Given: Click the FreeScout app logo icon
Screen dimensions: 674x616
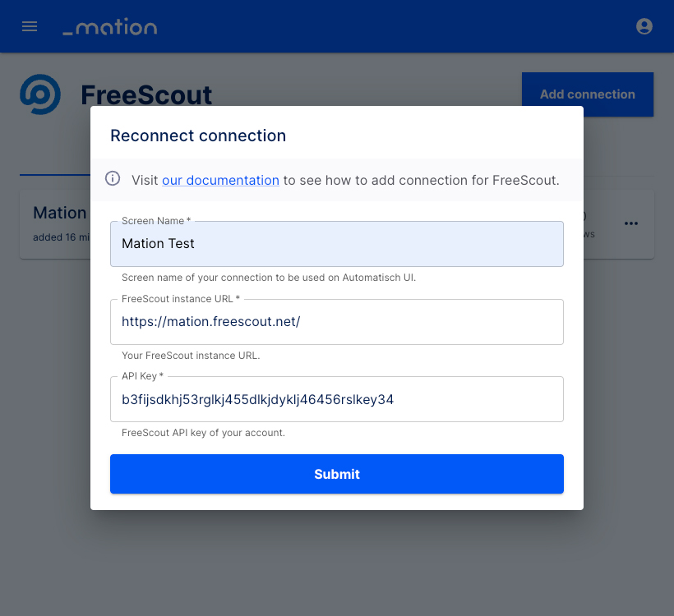Looking at the screenshot, I should point(40,94).
